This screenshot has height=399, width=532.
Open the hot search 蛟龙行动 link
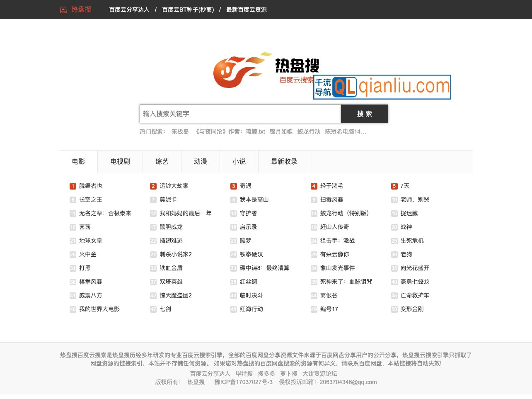coord(308,131)
